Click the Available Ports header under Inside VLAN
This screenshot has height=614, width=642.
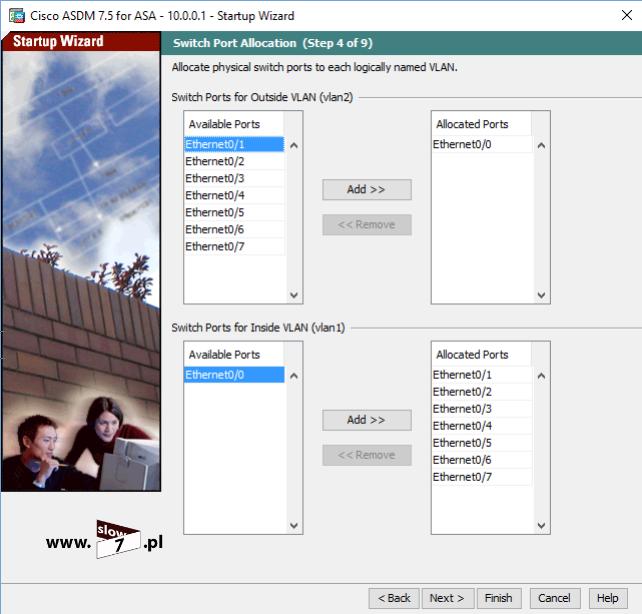coord(234,354)
